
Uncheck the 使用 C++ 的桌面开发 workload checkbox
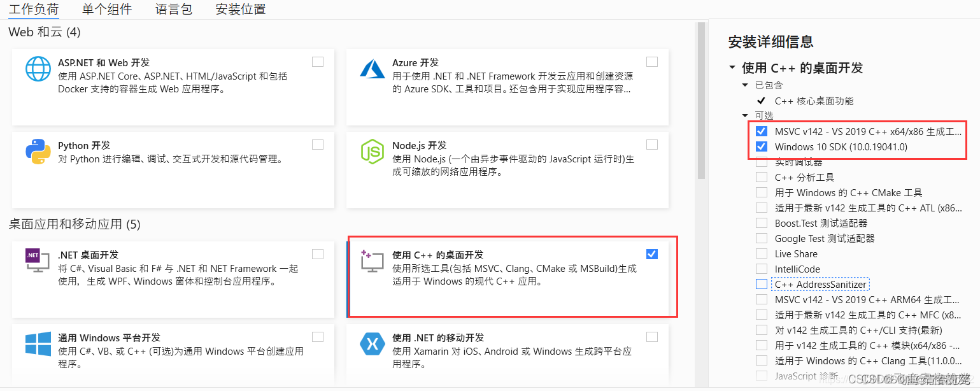pyautogui.click(x=652, y=254)
